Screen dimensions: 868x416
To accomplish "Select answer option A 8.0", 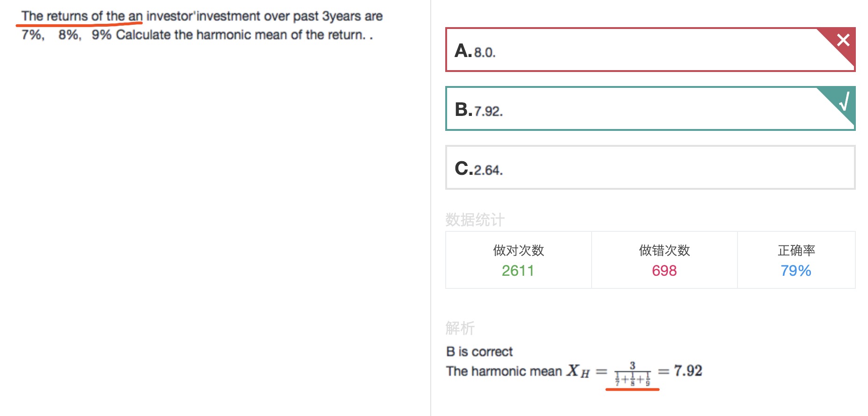I will [650, 50].
